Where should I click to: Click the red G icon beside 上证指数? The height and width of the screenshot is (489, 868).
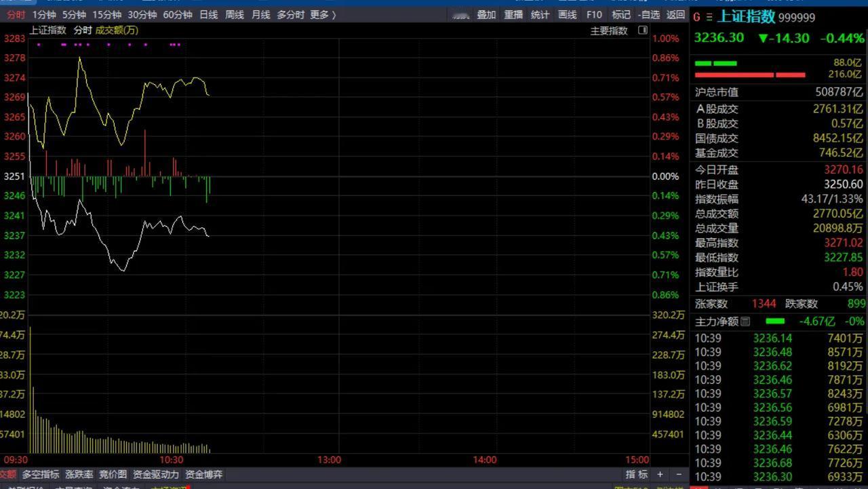(696, 17)
